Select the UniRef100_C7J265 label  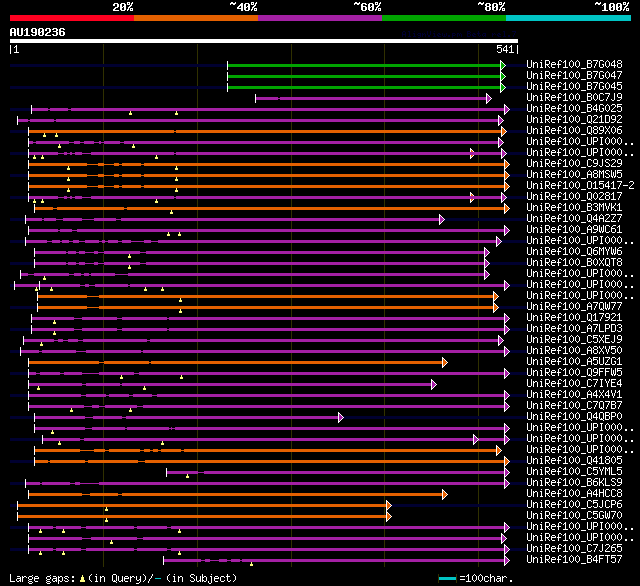[574, 548]
